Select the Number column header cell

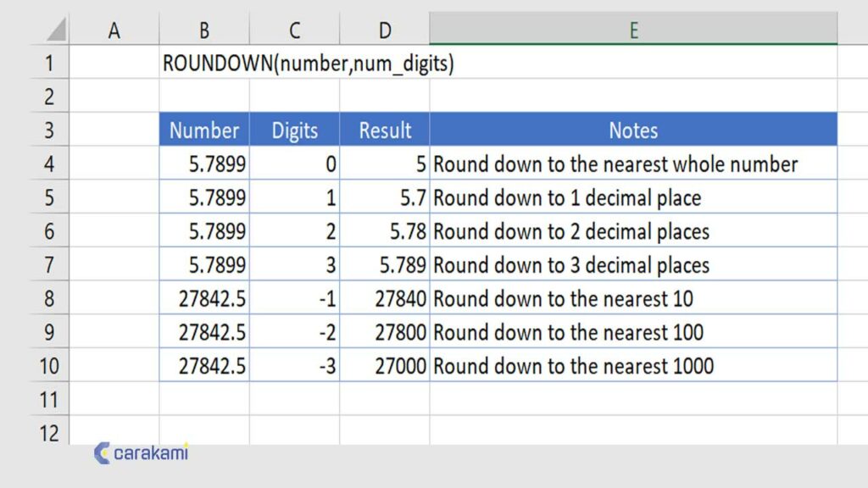[x=203, y=130]
